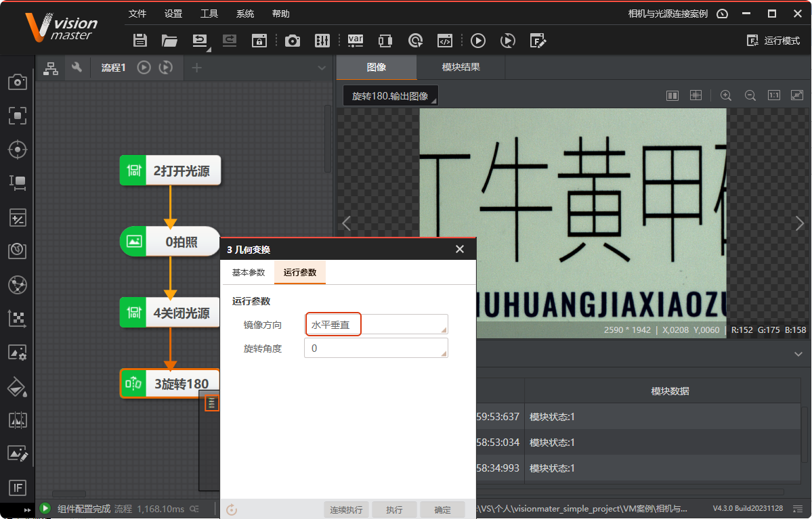This screenshot has width=812, height=519.
Task: Reset image to 1:1 scale
Action: [x=773, y=95]
